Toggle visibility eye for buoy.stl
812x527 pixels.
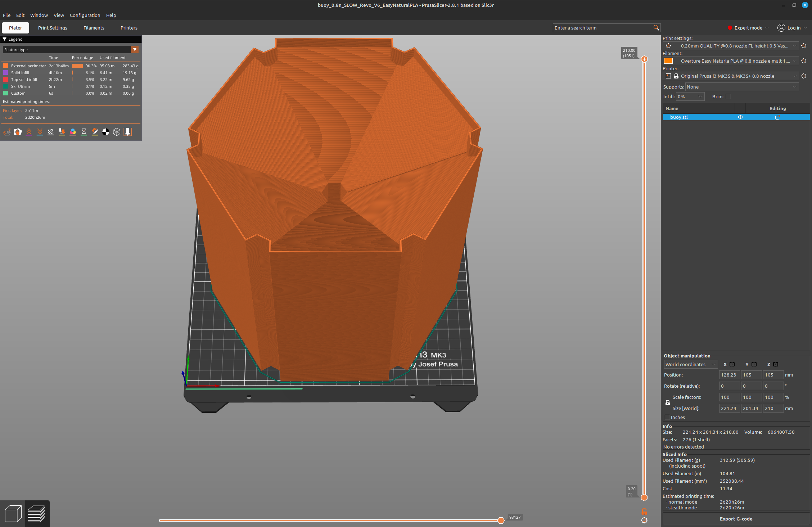pos(740,117)
